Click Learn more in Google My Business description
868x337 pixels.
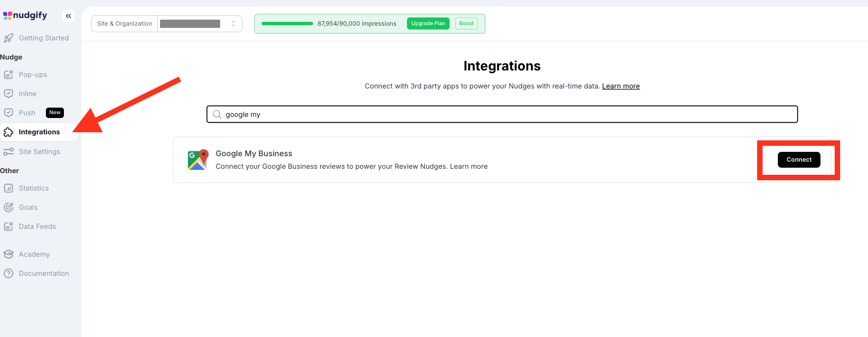469,167
